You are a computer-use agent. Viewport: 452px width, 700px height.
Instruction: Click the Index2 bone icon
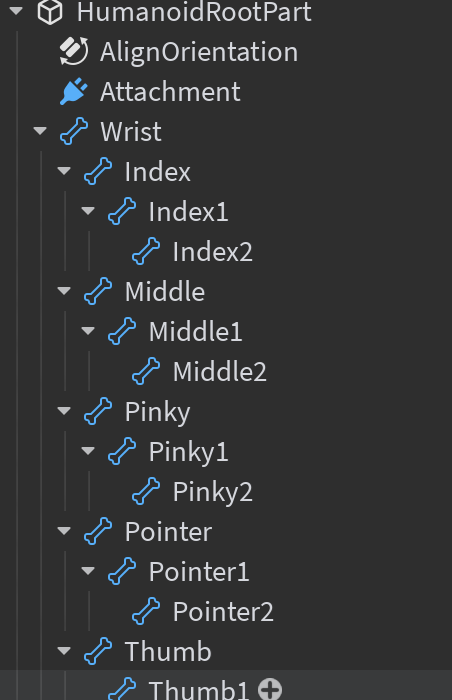click(x=146, y=251)
